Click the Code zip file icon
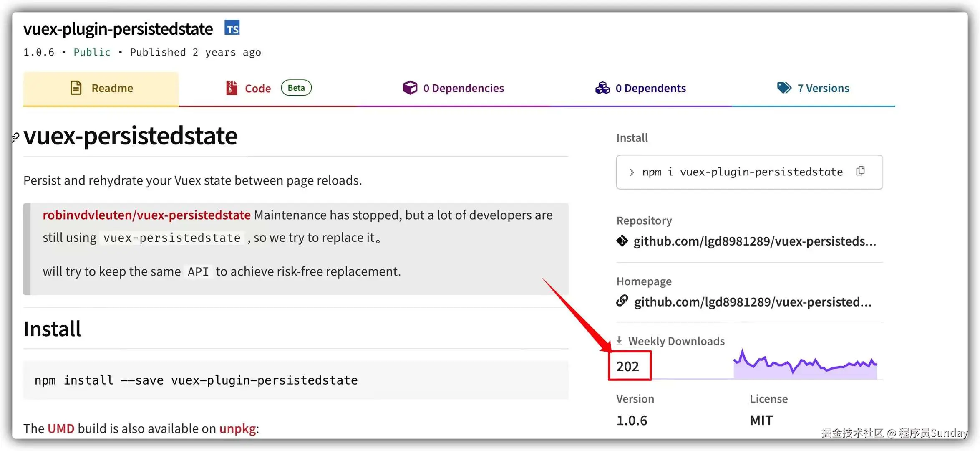 coord(232,88)
